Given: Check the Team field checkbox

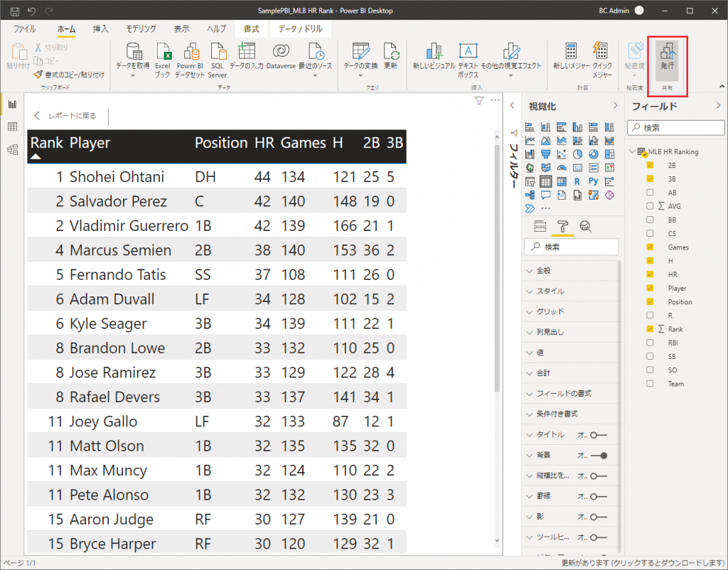Looking at the screenshot, I should (x=650, y=384).
